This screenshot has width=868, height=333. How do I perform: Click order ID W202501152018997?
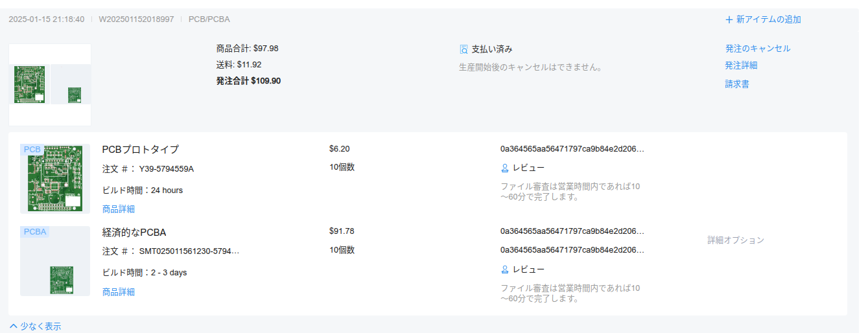tap(136, 19)
